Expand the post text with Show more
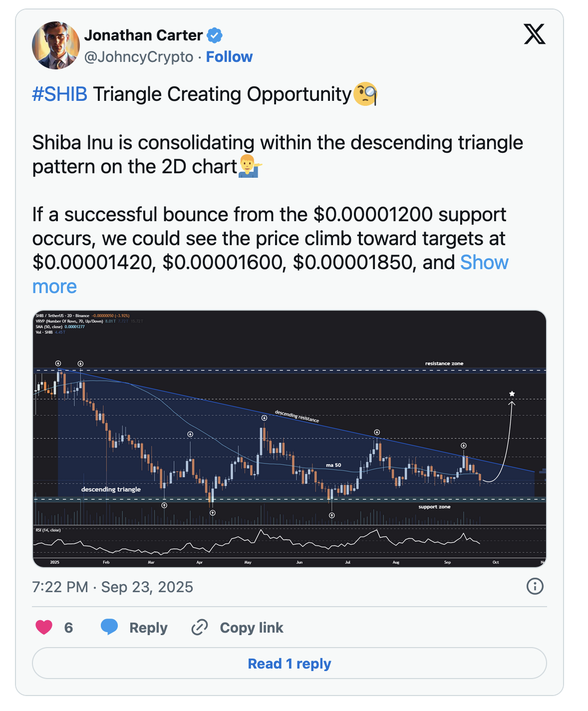588x711 pixels. click(484, 263)
